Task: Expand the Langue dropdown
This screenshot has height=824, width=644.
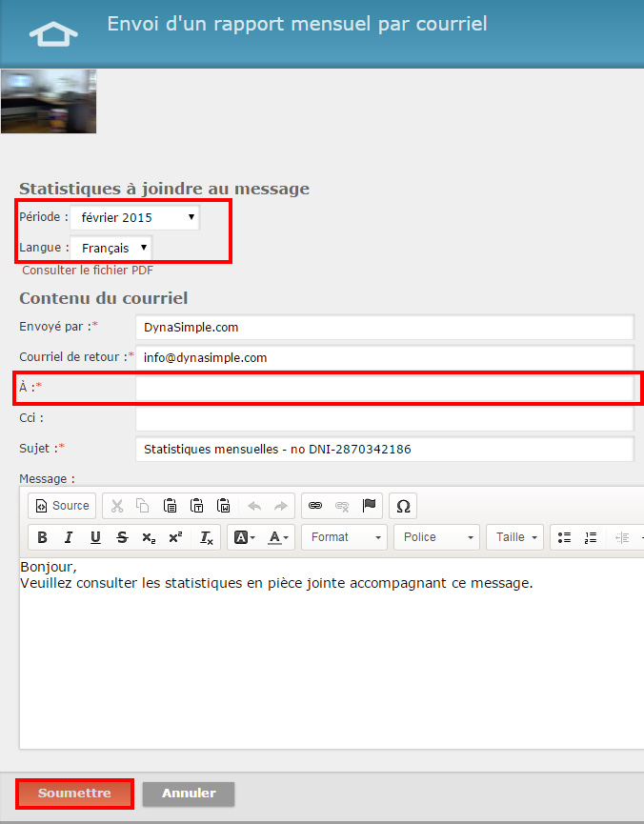Action: point(111,249)
